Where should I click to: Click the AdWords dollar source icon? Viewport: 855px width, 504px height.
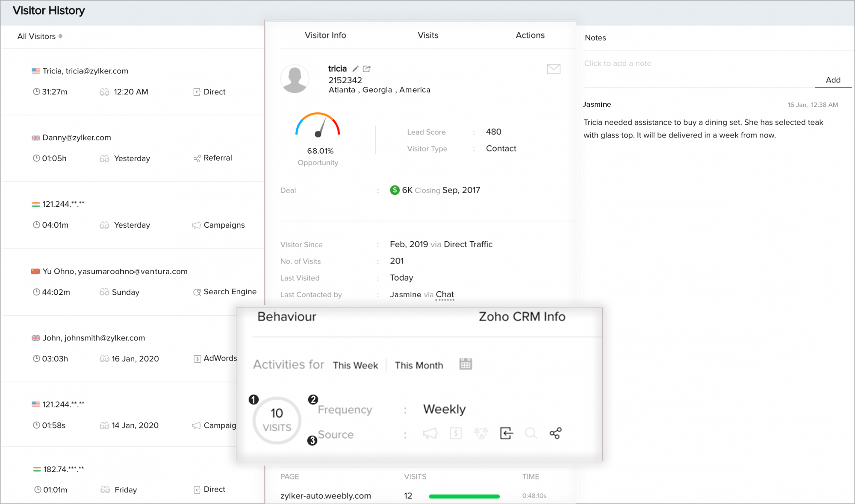[x=456, y=434]
